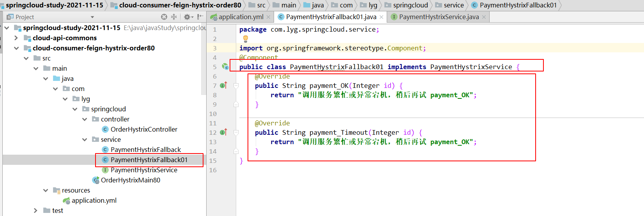Hide the Project tool window
The width and height of the screenshot is (644, 216).
[200, 17]
